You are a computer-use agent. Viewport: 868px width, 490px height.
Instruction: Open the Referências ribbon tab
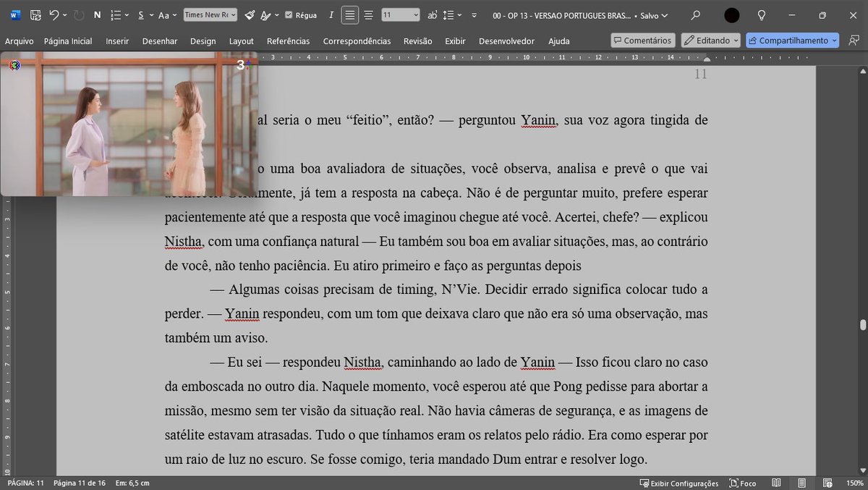click(x=288, y=41)
